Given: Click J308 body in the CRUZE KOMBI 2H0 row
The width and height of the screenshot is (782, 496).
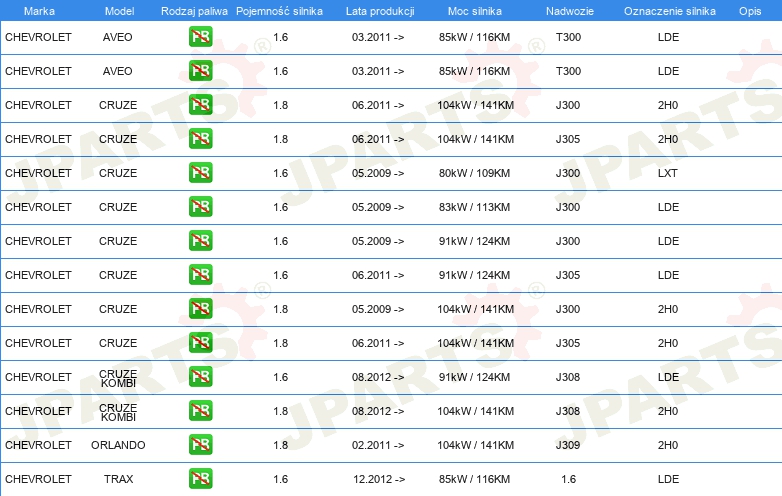Looking at the screenshot, I should (568, 411).
